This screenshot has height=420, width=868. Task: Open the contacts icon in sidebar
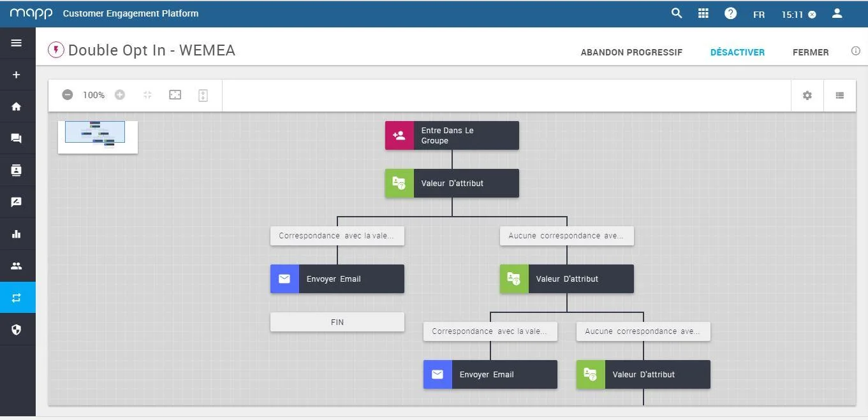tap(17, 170)
